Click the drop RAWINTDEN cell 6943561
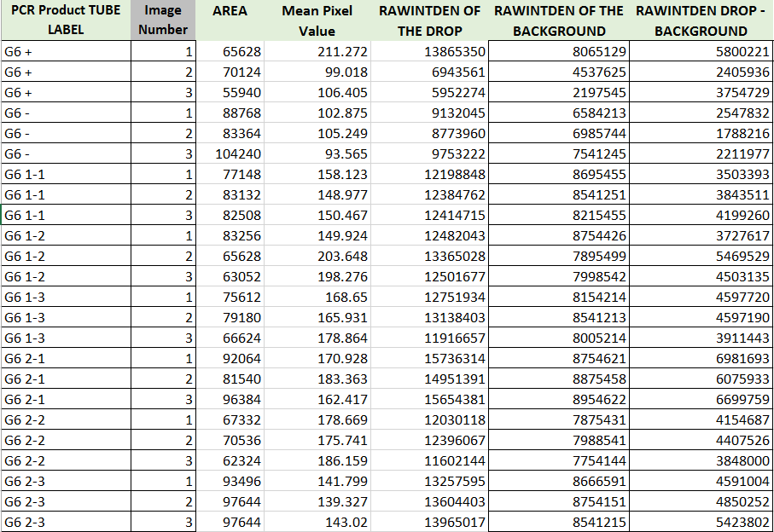The height and width of the screenshot is (532, 774). (x=429, y=72)
